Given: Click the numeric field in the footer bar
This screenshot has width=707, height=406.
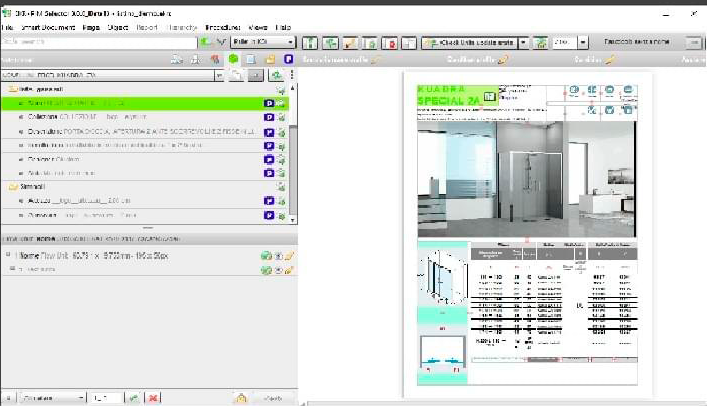Looking at the screenshot, I should tap(106, 398).
